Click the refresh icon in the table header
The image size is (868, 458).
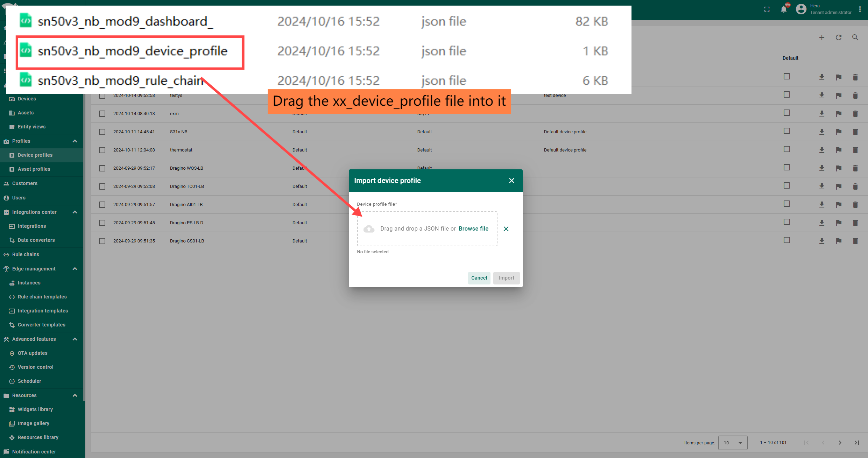coord(839,37)
